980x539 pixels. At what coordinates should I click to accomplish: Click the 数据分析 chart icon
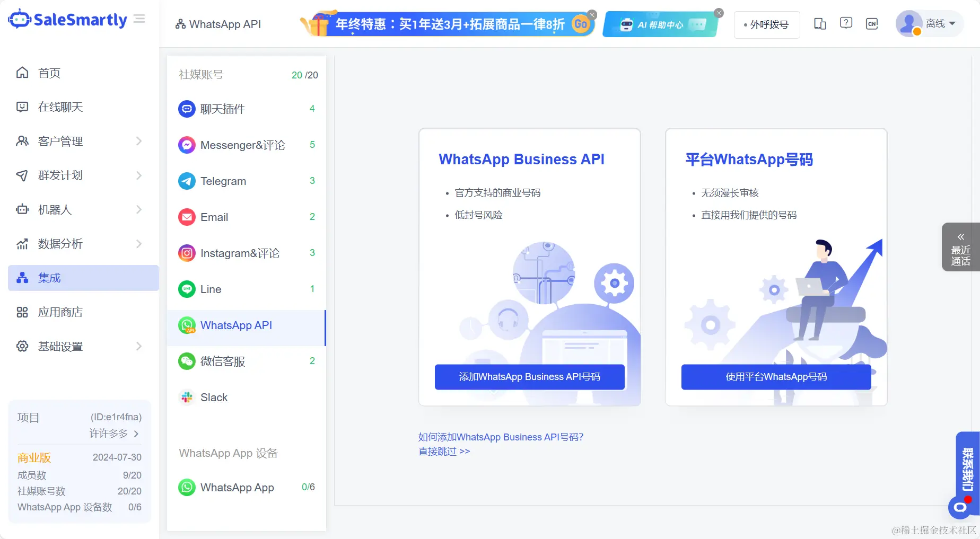click(22, 244)
